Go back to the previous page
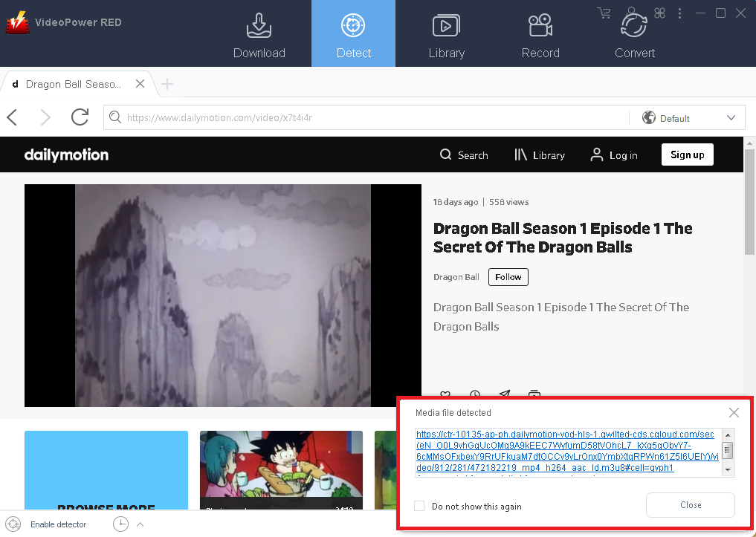Image resolution: width=756 pixels, height=537 pixels. point(12,117)
